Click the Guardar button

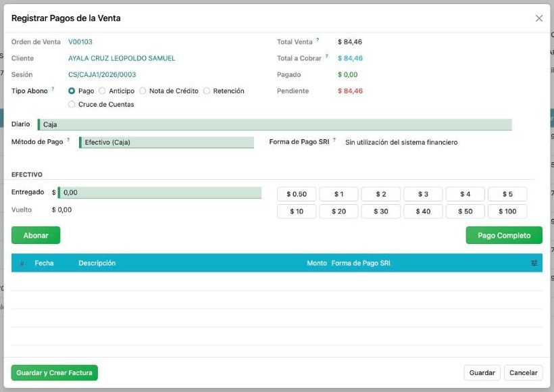click(482, 373)
